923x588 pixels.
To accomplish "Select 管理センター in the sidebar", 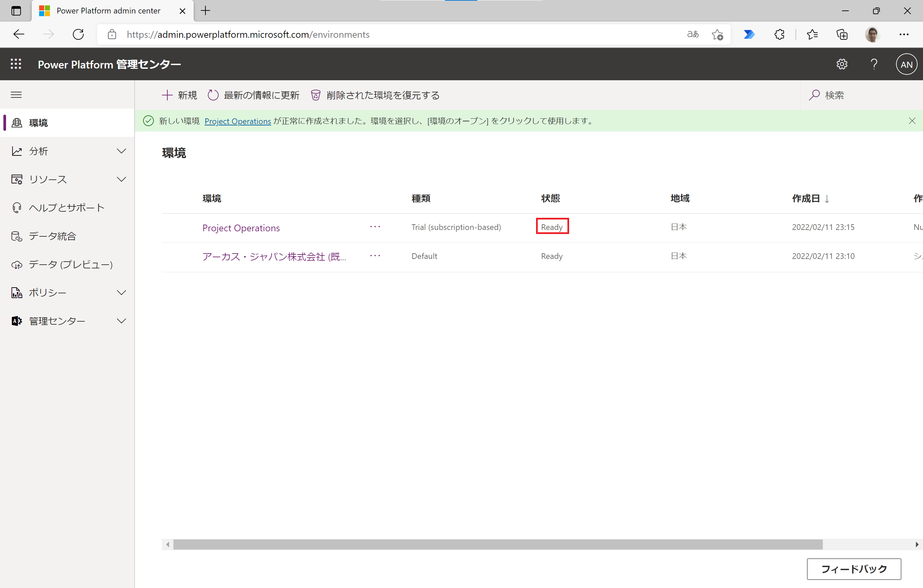I will click(57, 321).
